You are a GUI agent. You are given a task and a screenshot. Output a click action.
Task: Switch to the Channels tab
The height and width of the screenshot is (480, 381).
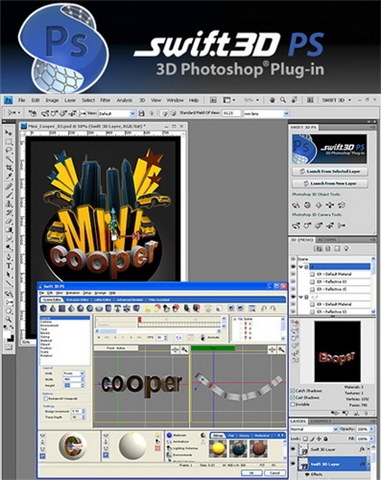click(x=320, y=421)
